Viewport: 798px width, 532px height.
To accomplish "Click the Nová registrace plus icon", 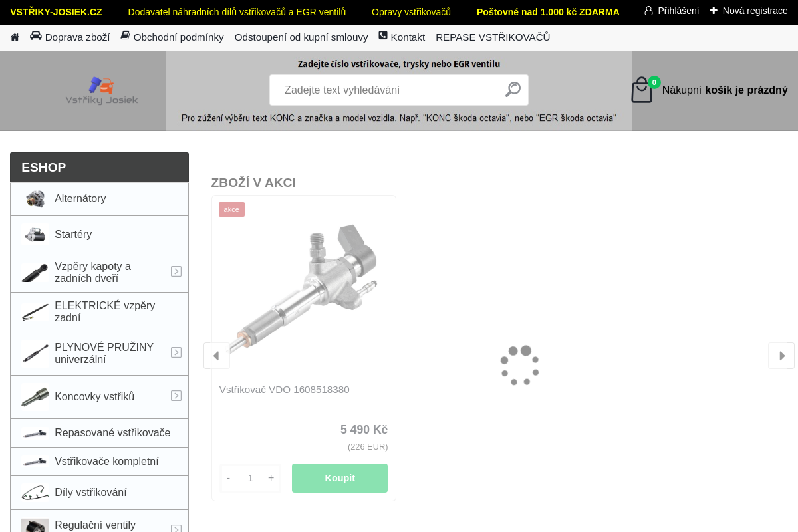I will coord(714,11).
